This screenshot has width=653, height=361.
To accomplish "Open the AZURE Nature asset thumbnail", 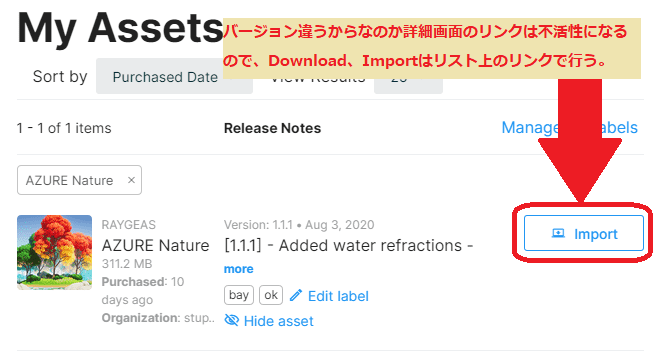I will click(x=55, y=252).
